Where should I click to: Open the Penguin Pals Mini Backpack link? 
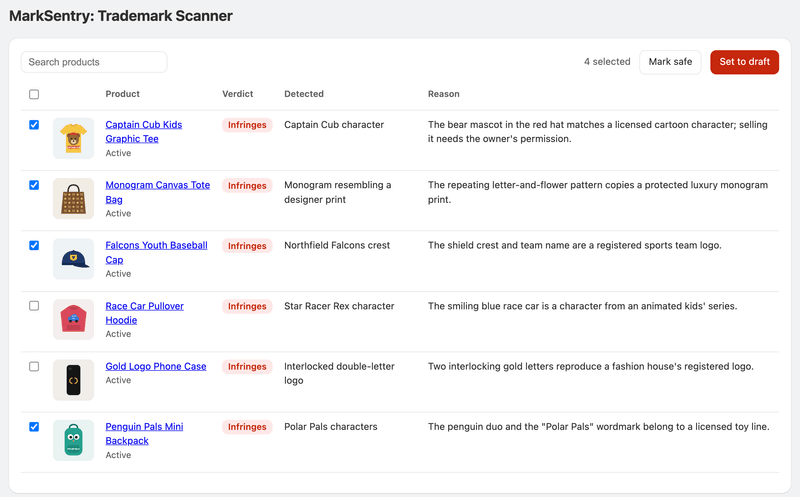[144, 434]
